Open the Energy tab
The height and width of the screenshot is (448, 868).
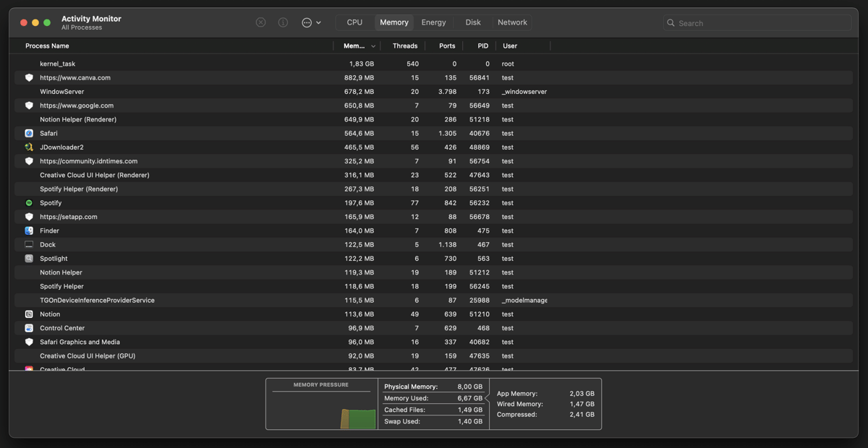coord(433,22)
